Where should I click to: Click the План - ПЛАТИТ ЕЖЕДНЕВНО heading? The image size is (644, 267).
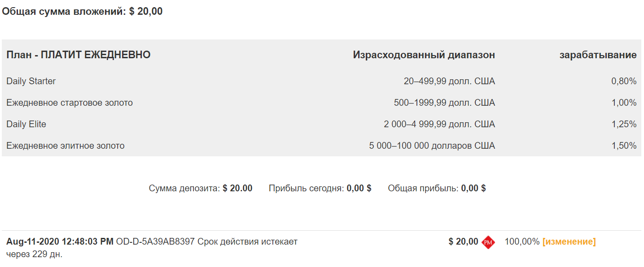79,55
